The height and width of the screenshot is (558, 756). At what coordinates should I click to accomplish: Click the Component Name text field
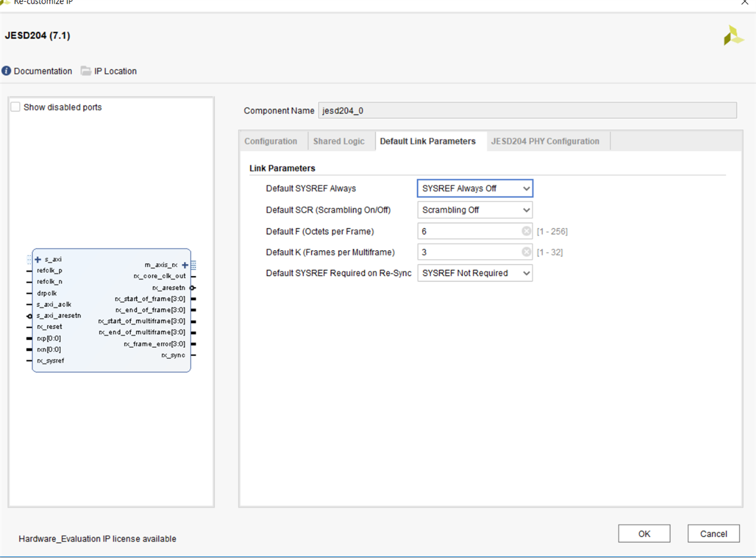point(527,111)
